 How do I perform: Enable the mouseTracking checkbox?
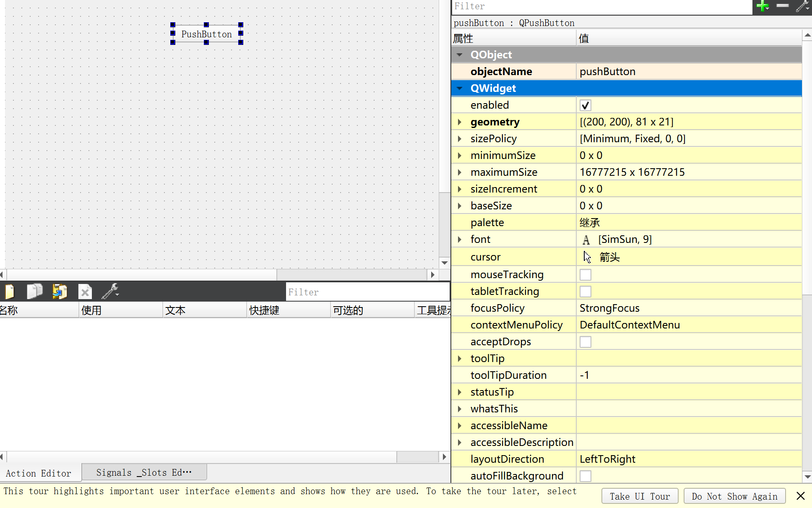click(x=585, y=275)
